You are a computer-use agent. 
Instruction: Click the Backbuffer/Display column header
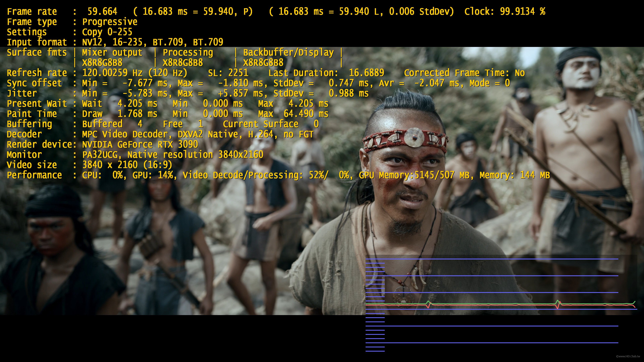(288, 52)
